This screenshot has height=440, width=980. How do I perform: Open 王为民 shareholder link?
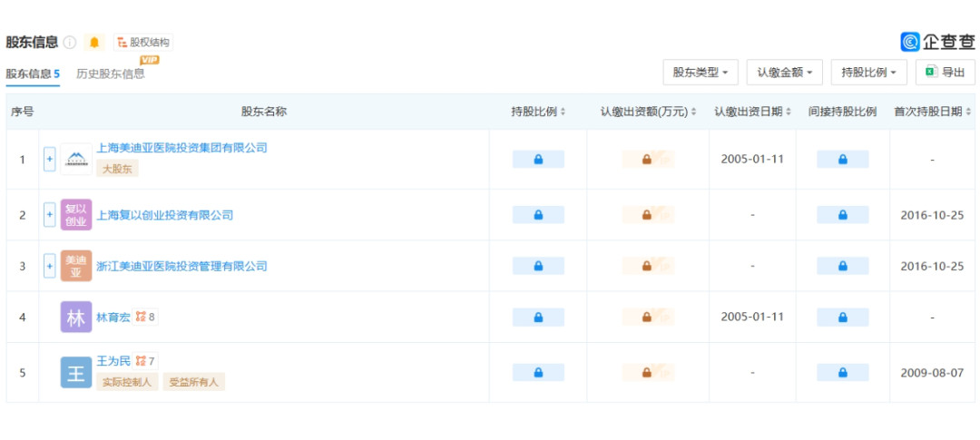point(113,361)
